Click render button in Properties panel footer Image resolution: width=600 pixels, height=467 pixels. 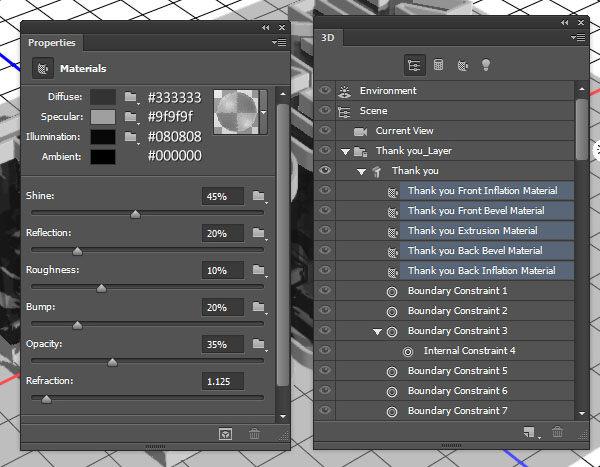[x=225, y=434]
